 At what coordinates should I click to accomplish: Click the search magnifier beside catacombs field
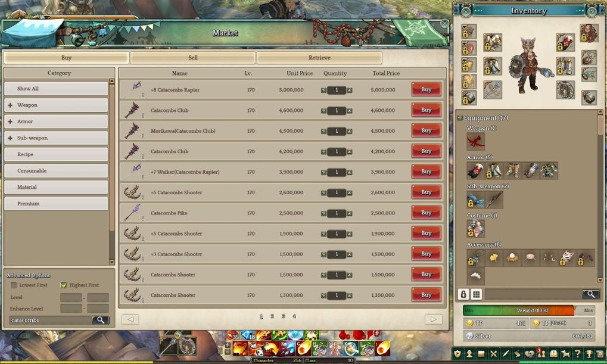click(100, 320)
